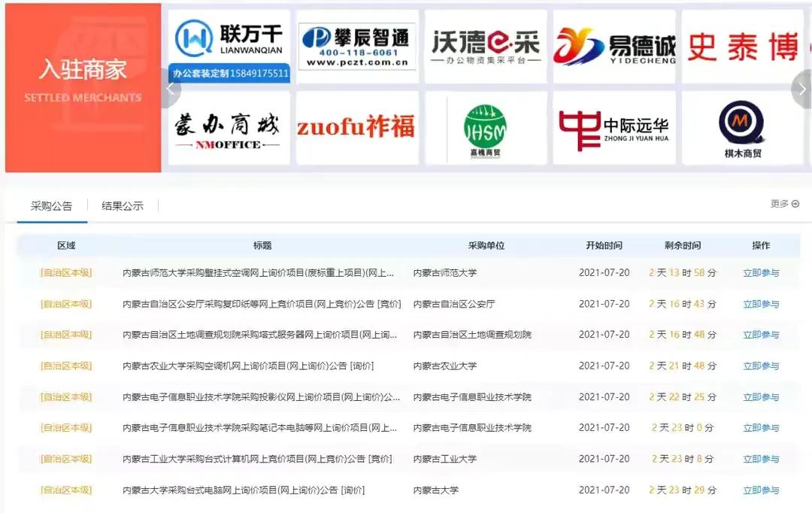The image size is (812, 513).
Task: Click 立即参与 for 内蒙古自治区土地调查规划院 row
Action: (x=761, y=335)
